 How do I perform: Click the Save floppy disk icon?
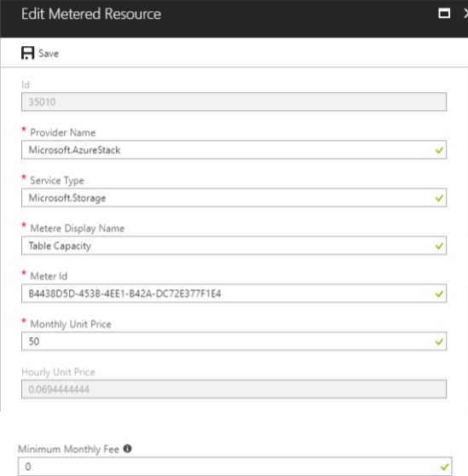(27, 53)
